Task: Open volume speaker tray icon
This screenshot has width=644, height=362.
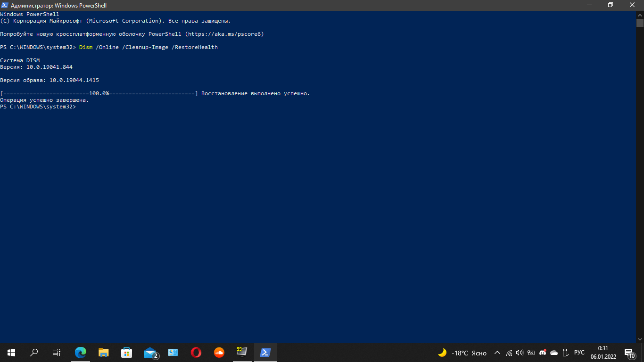Action: click(520, 353)
